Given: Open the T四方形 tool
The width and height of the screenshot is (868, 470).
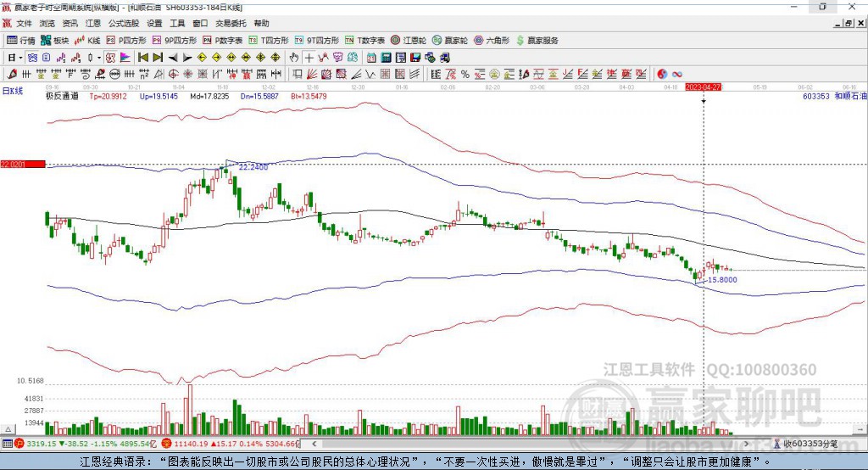Looking at the screenshot, I should 269,41.
